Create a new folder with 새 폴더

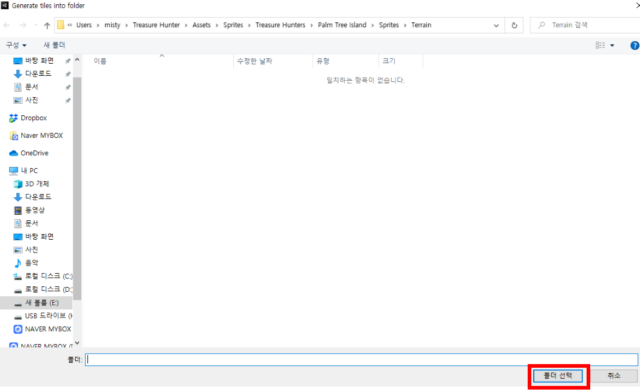click(54, 45)
